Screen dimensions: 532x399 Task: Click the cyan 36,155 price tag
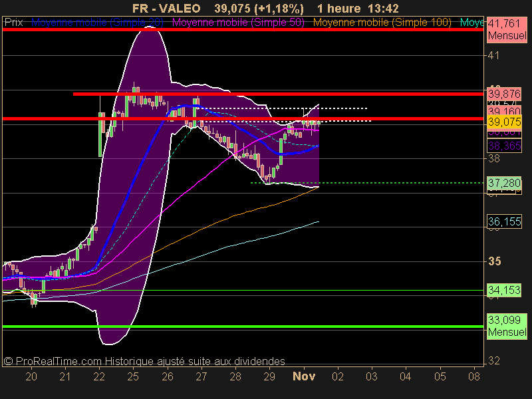(504, 221)
